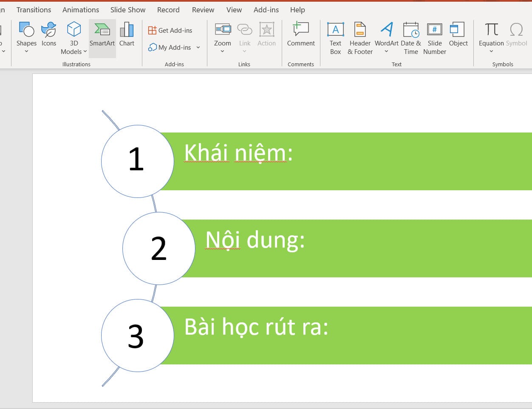Image resolution: width=532 pixels, height=409 pixels.
Task: Open the Review tab
Action: (x=203, y=10)
